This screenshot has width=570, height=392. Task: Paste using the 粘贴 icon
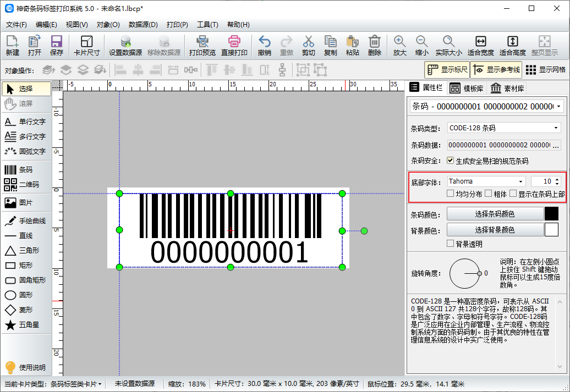(x=353, y=46)
